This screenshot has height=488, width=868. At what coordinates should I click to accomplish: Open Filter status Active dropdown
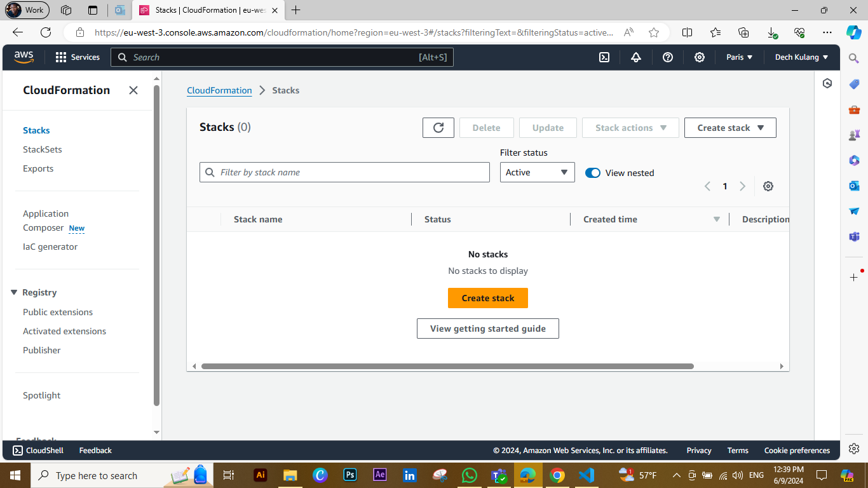[538, 172]
